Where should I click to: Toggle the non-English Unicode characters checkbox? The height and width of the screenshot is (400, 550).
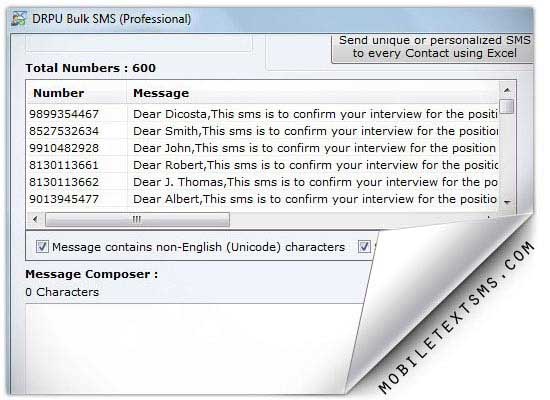click(42, 246)
